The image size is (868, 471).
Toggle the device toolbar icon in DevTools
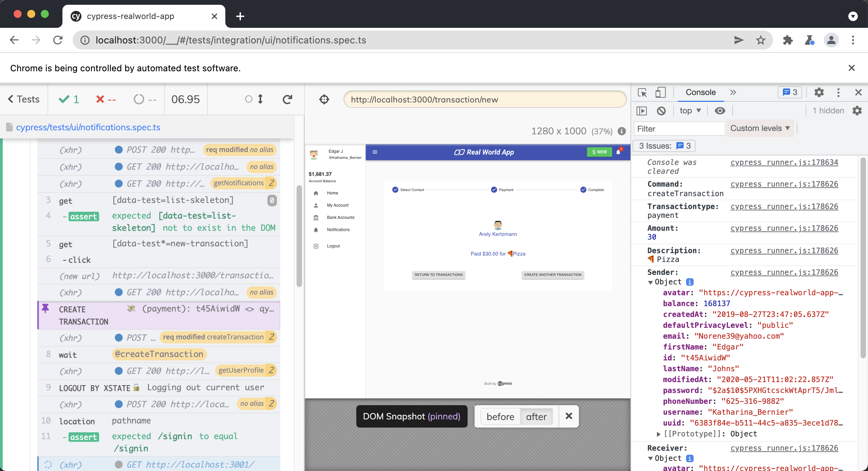click(660, 92)
